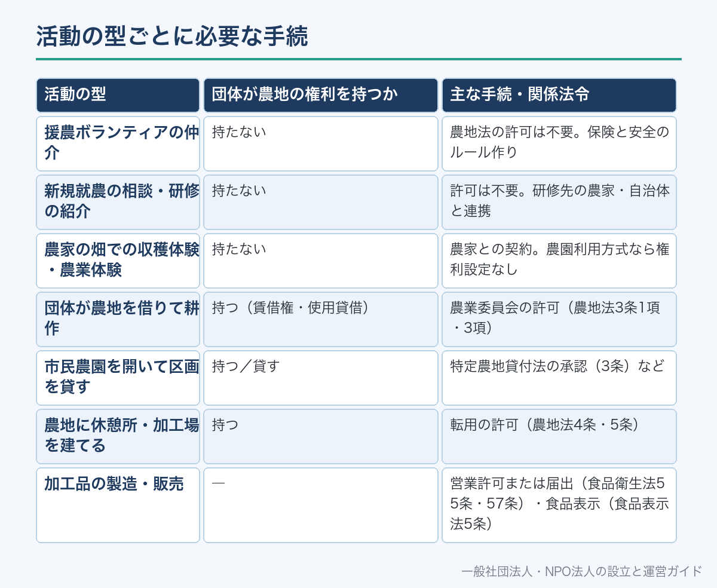Select the cell '農地法の許可は不要。保険と安全のルール作り'
Image resolution: width=717 pixels, height=588 pixels.
(x=559, y=143)
